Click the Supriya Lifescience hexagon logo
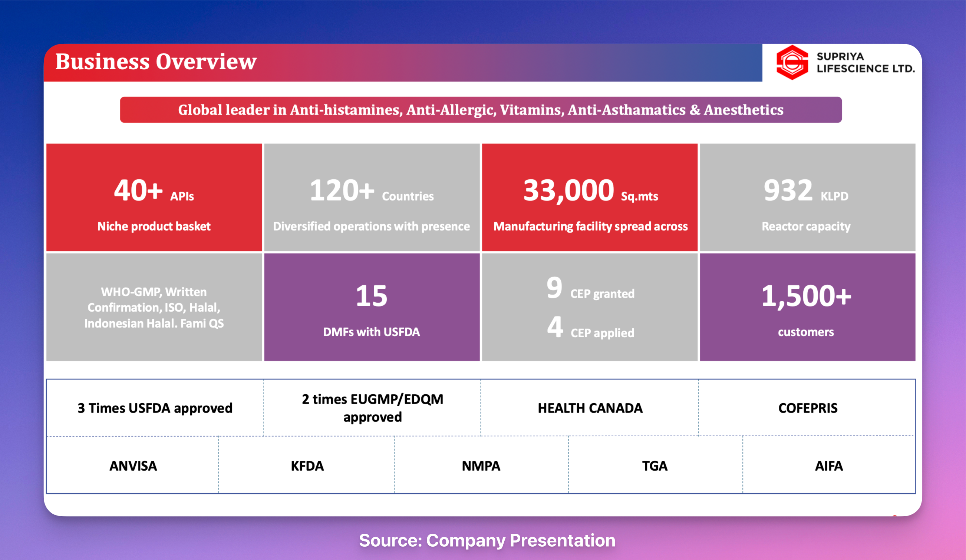This screenshot has height=560, width=966. [792, 62]
